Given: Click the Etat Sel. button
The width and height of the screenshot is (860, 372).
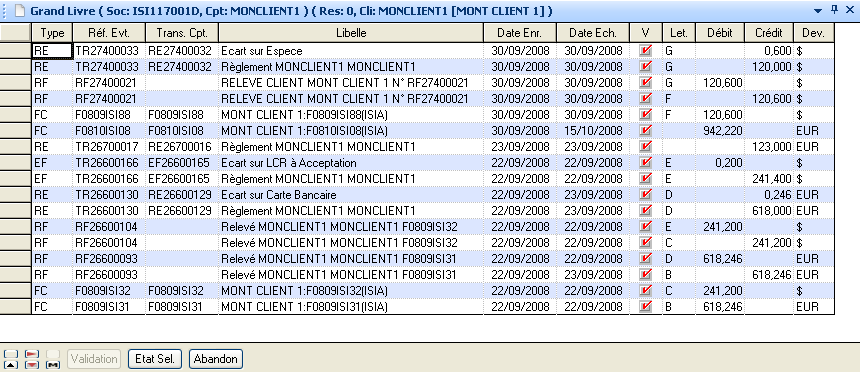Looking at the screenshot, I should 155,359.
